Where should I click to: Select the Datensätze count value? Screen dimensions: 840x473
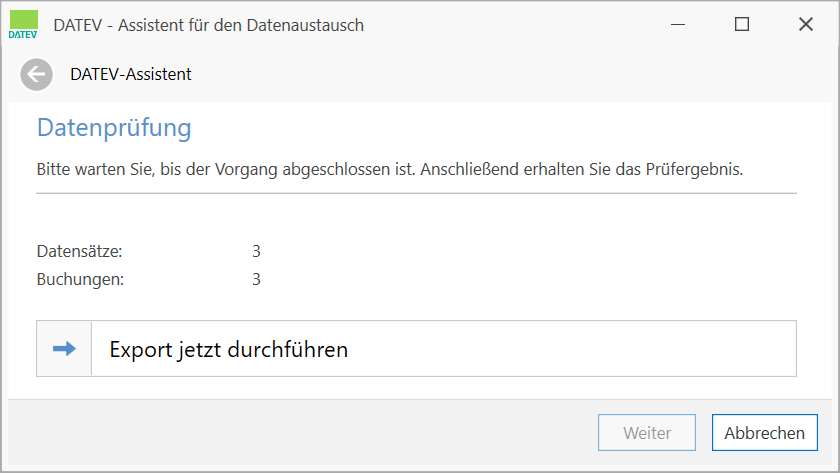click(256, 251)
